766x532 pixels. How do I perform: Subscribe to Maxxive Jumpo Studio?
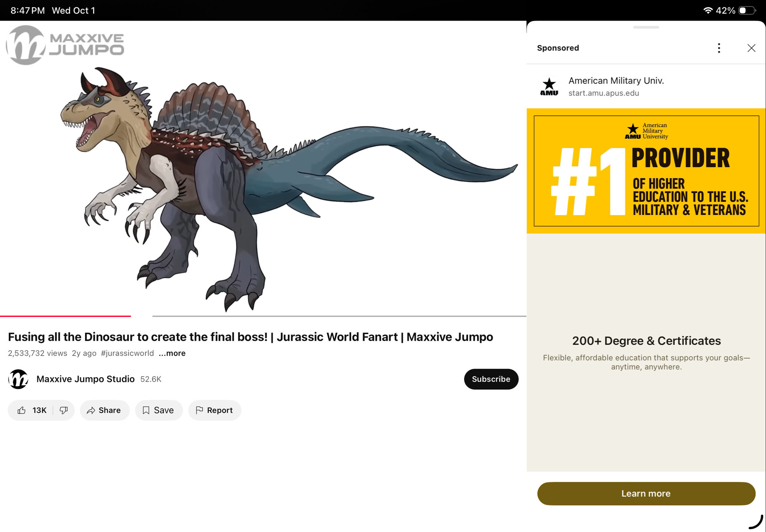click(x=491, y=379)
